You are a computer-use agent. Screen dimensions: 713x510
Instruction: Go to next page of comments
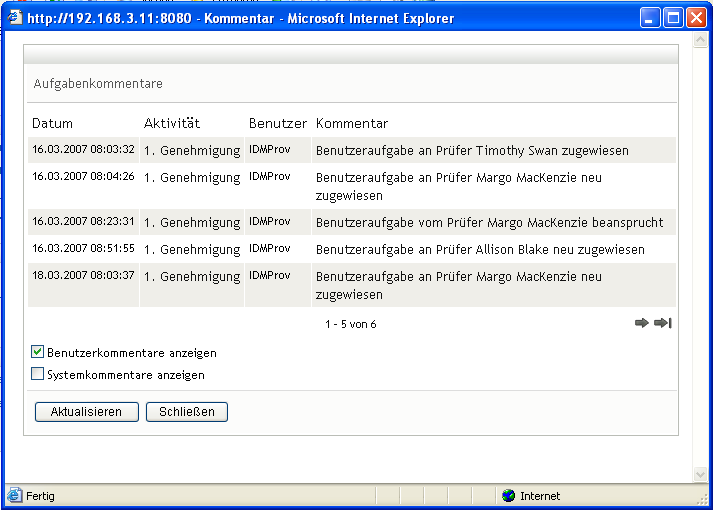[x=641, y=323]
